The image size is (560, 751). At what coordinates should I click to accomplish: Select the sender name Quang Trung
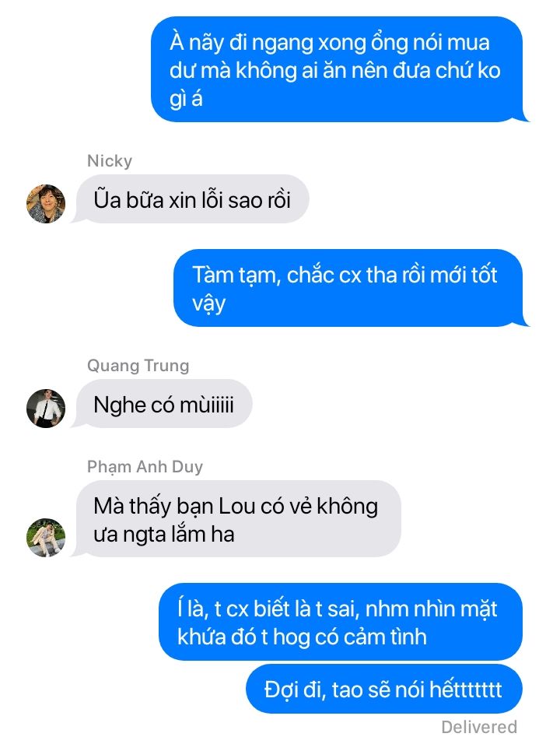[138, 366]
